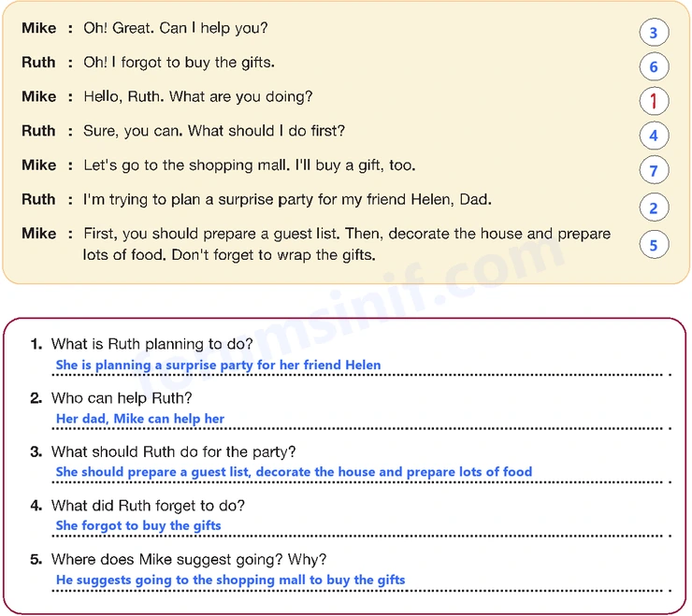The height and width of the screenshot is (616, 692).
Task: Click answer "Her dad, Mike can help her"
Action: tap(140, 419)
